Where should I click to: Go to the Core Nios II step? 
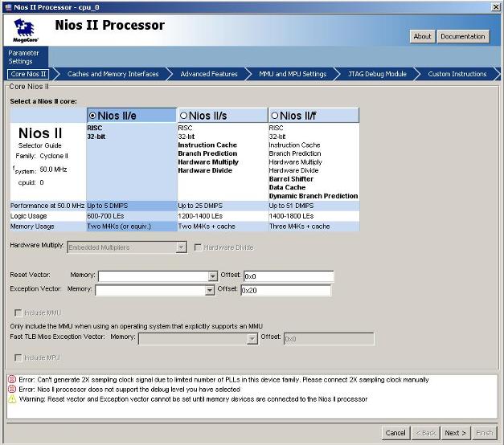28,74
